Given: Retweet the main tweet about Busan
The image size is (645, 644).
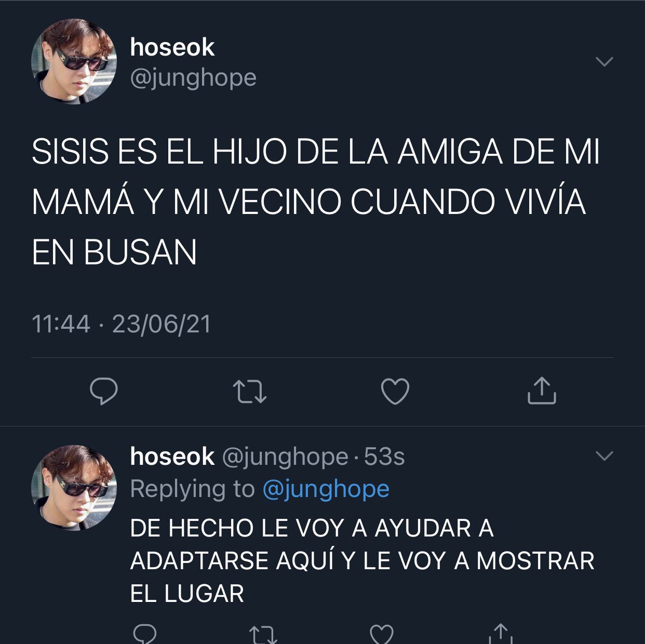Looking at the screenshot, I should [250, 392].
